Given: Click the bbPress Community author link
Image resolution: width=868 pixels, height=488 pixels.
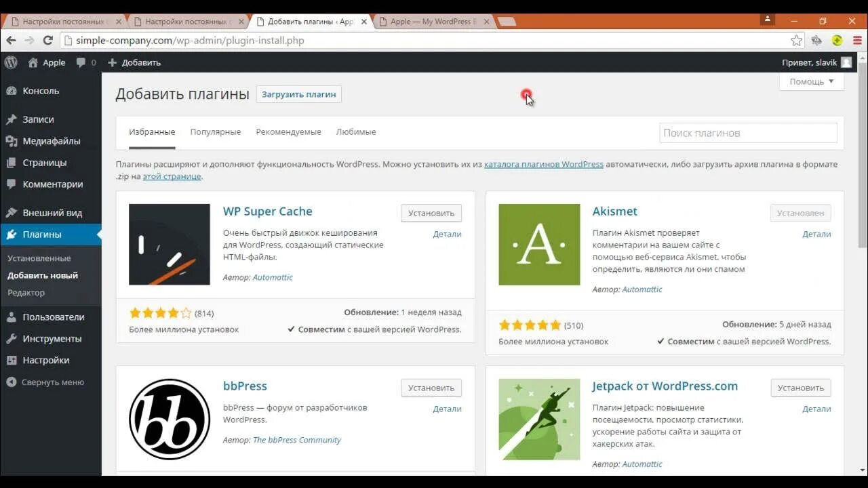Looking at the screenshot, I should click(297, 440).
